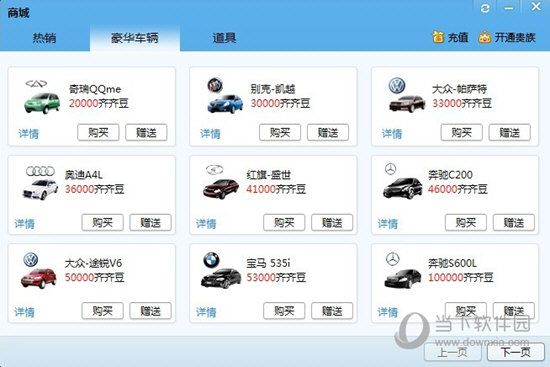Click the 充值 recharge text link
The image size is (550, 367).
point(458,37)
